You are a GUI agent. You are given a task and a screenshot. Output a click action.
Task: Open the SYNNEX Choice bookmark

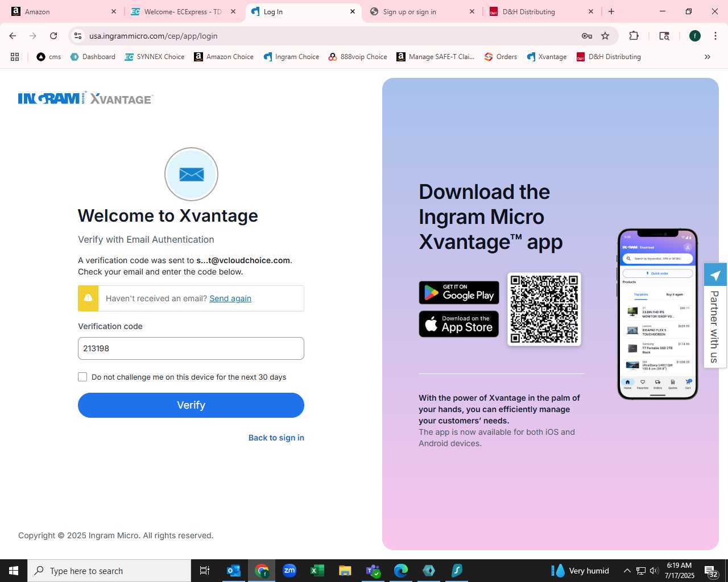[x=155, y=57]
